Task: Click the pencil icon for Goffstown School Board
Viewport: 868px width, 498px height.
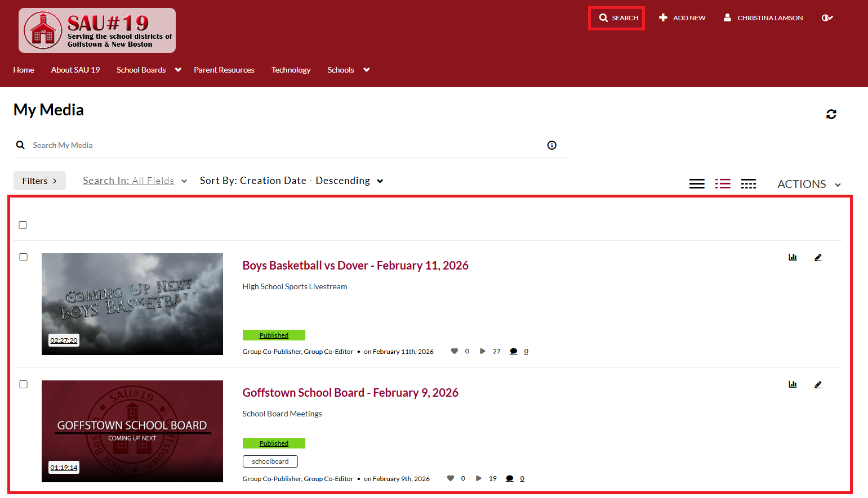Action: pos(818,385)
